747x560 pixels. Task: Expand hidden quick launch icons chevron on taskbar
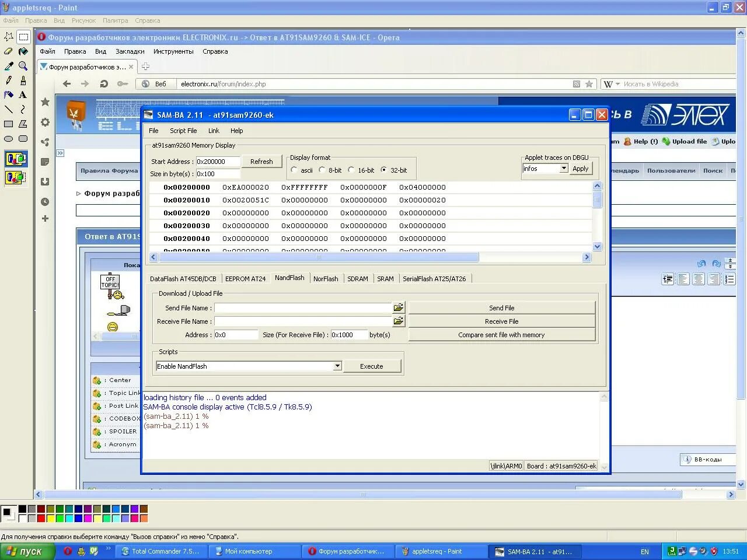click(x=108, y=549)
